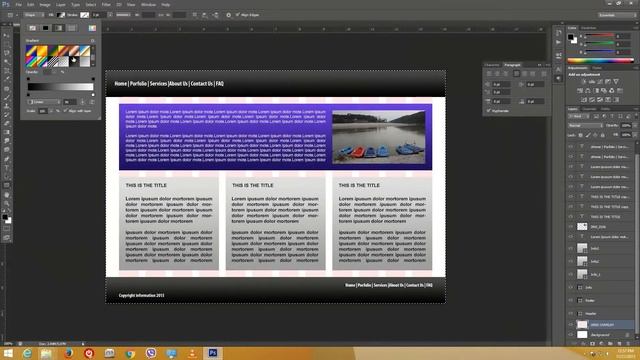Click the color spectrum ramp

(x=600, y=60)
